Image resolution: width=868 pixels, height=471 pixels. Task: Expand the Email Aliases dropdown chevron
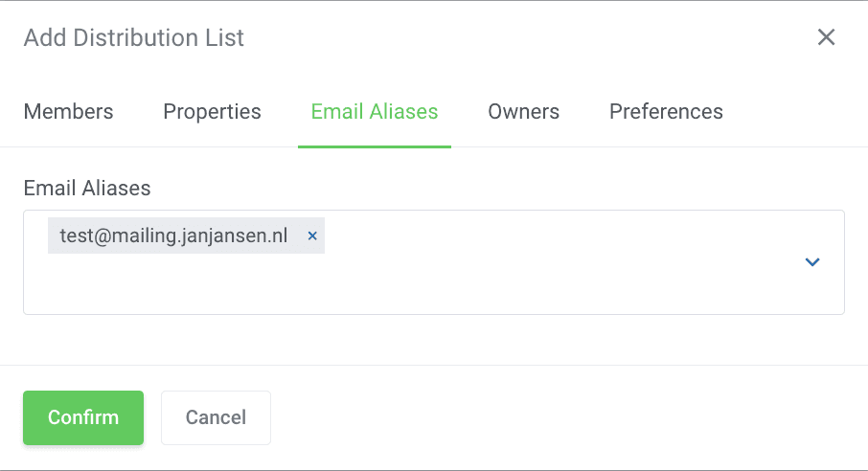[812, 261]
